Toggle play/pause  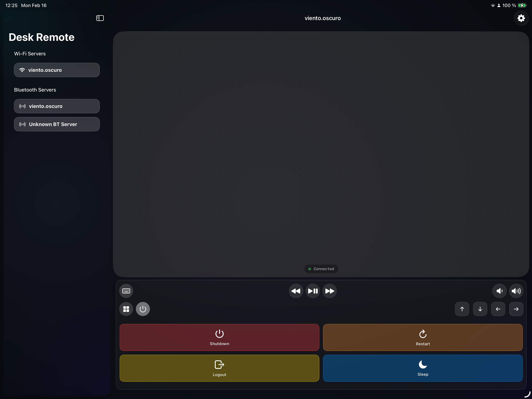313,291
